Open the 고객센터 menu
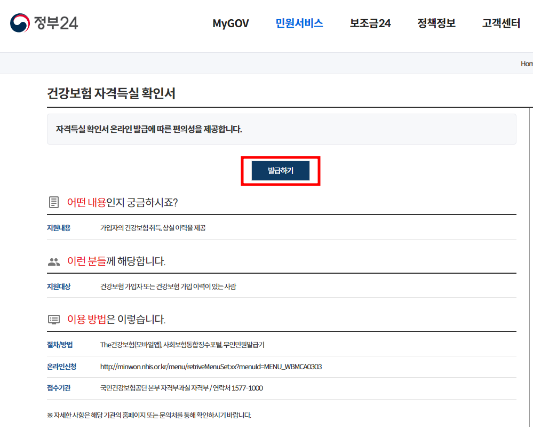 (x=501, y=23)
